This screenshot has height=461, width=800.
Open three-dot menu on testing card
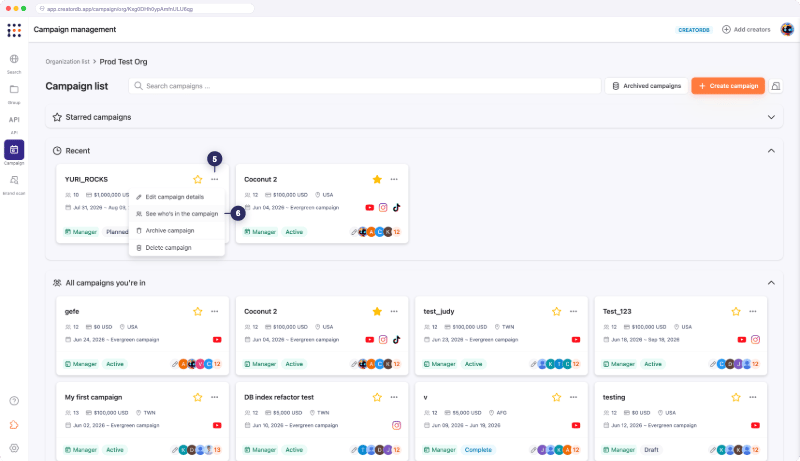click(x=753, y=397)
